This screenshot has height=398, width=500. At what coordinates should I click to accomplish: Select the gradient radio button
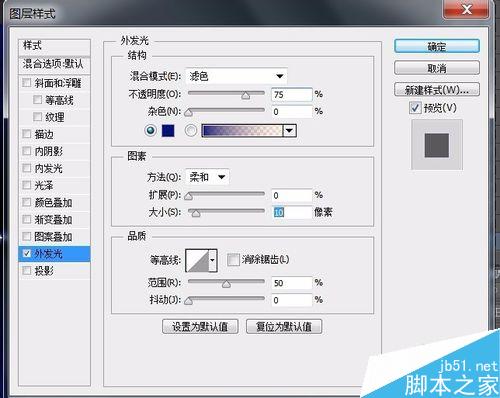[191, 130]
